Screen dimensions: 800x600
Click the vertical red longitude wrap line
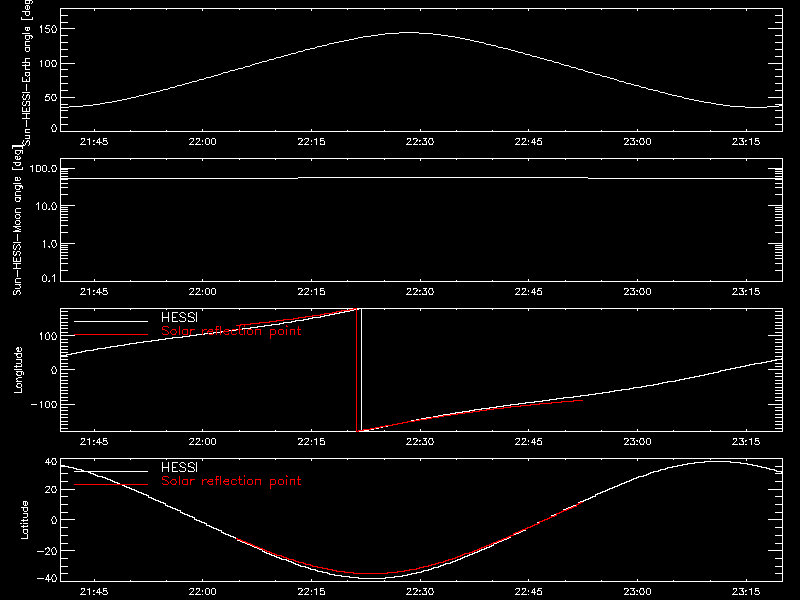(x=357, y=370)
